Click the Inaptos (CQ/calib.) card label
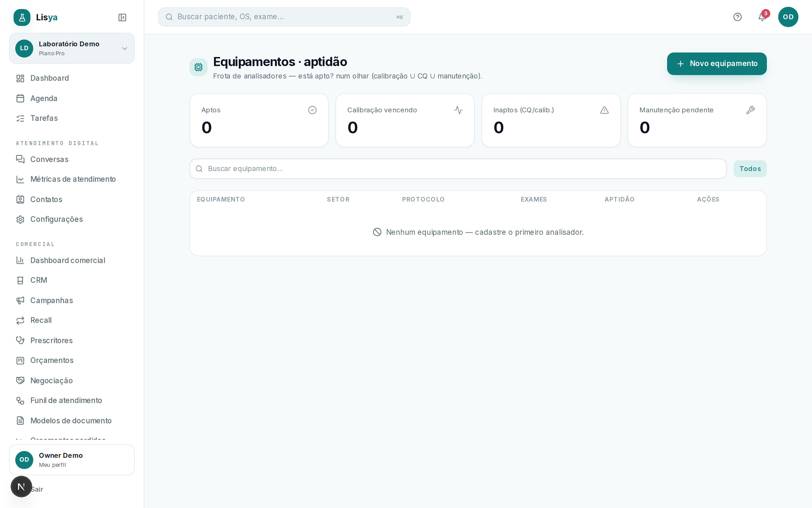The height and width of the screenshot is (508, 812). point(524,110)
